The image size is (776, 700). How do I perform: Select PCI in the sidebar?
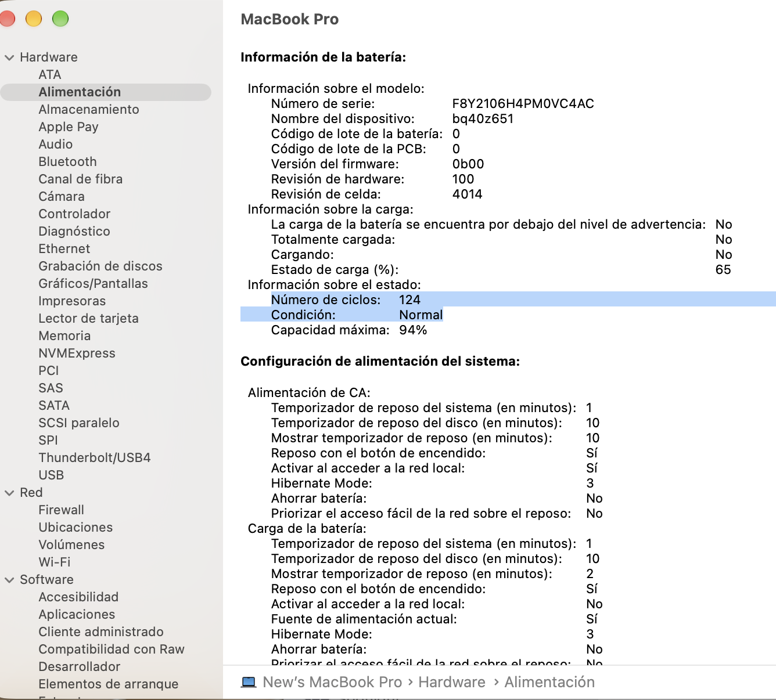click(49, 370)
